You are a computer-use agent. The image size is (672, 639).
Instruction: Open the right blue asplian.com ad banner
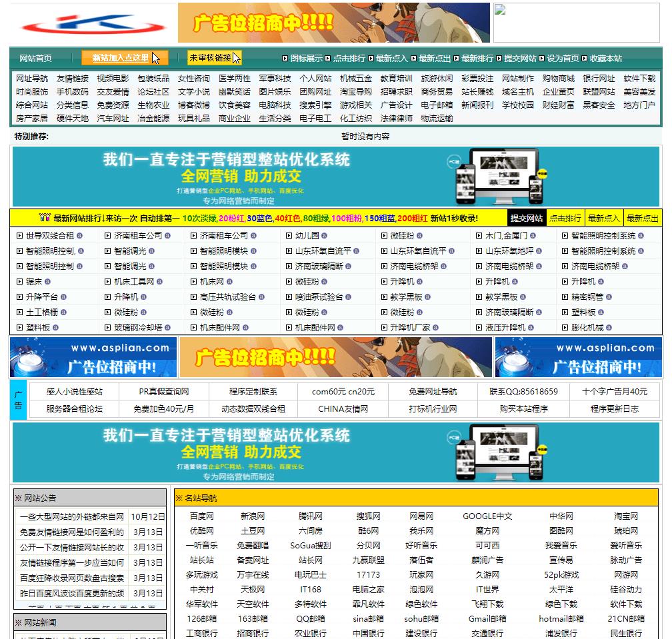point(578,357)
